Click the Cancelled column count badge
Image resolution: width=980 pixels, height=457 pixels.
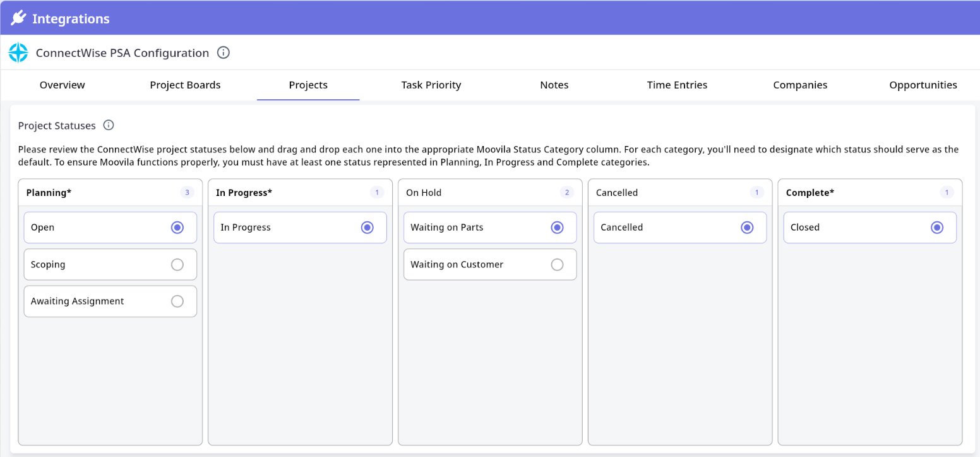click(756, 193)
